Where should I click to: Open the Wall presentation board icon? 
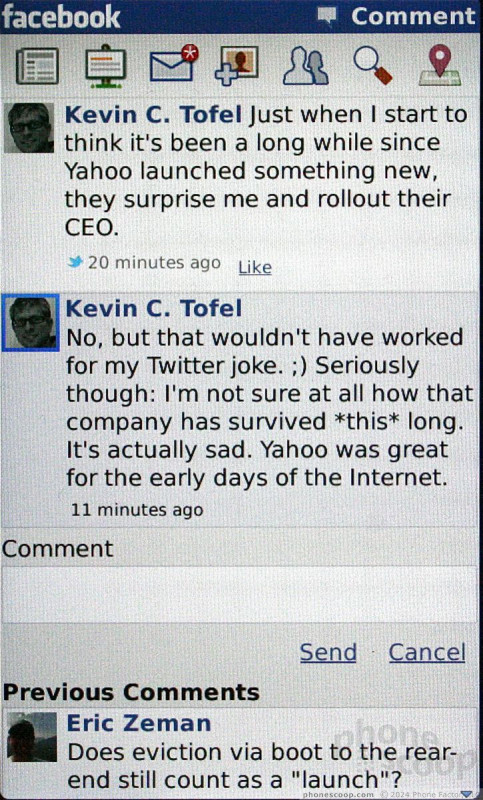point(105,66)
